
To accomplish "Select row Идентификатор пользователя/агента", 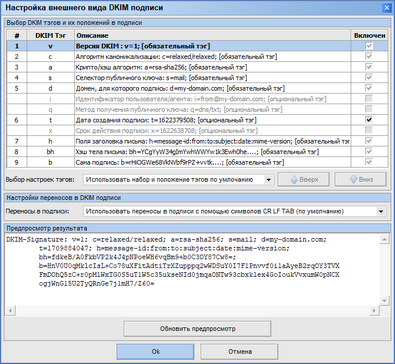I will pos(197,99).
